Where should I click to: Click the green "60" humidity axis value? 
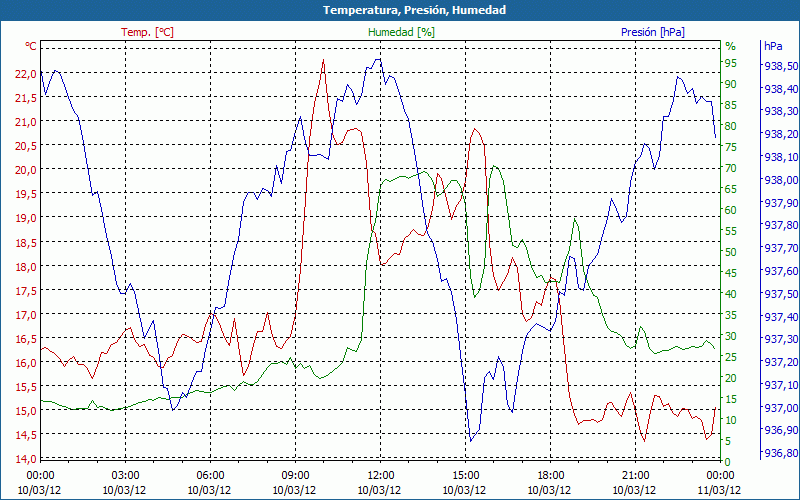(731, 210)
